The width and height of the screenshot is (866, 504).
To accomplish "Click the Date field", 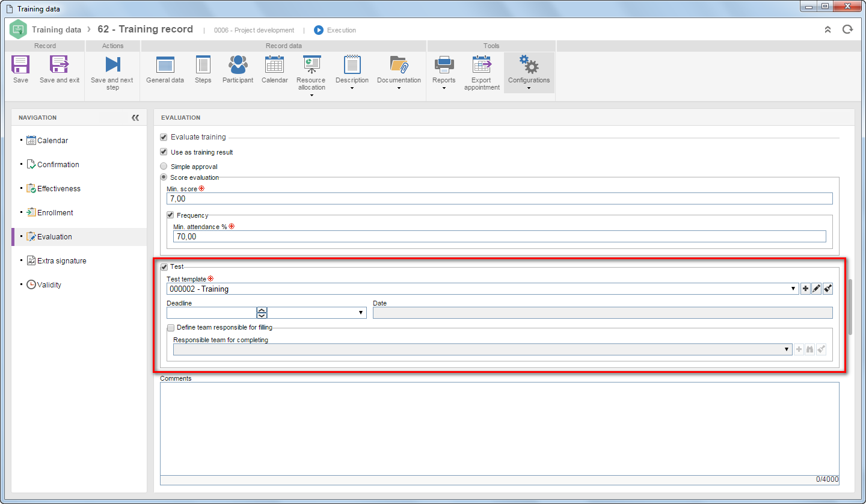I will [603, 313].
